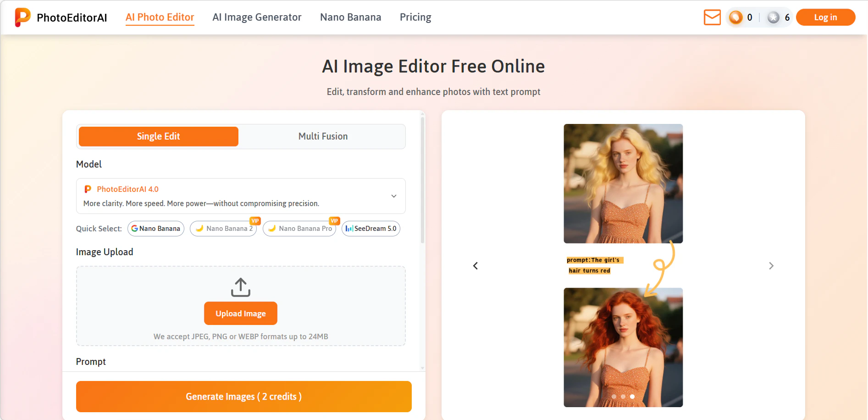The width and height of the screenshot is (868, 420).
Task: Open AI Image Generator nav item
Action: click(x=257, y=17)
